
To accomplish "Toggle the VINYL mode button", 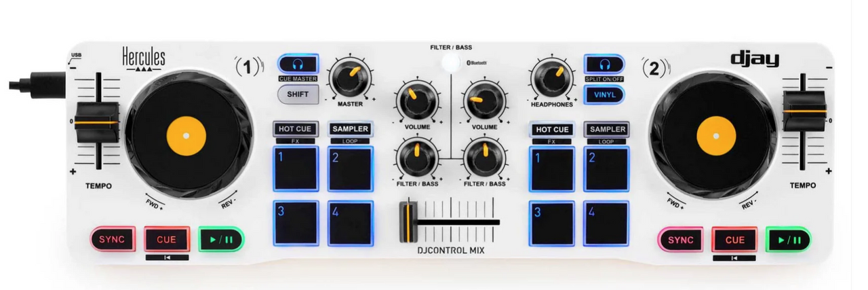I will coord(604,94).
